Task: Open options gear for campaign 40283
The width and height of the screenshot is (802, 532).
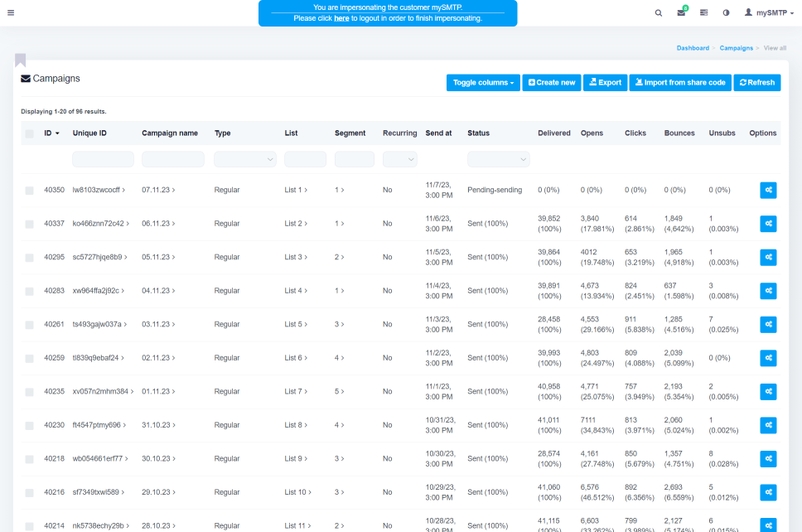Action: coord(768,291)
